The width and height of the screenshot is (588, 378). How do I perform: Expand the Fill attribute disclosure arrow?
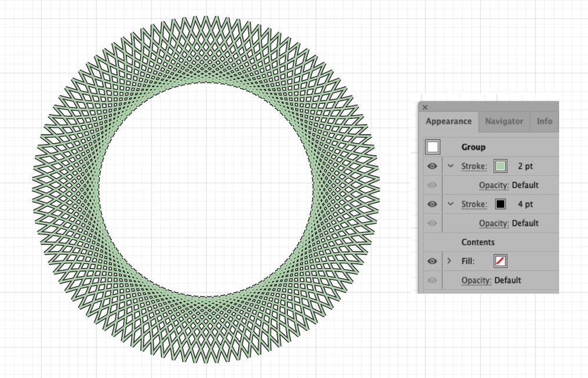450,260
